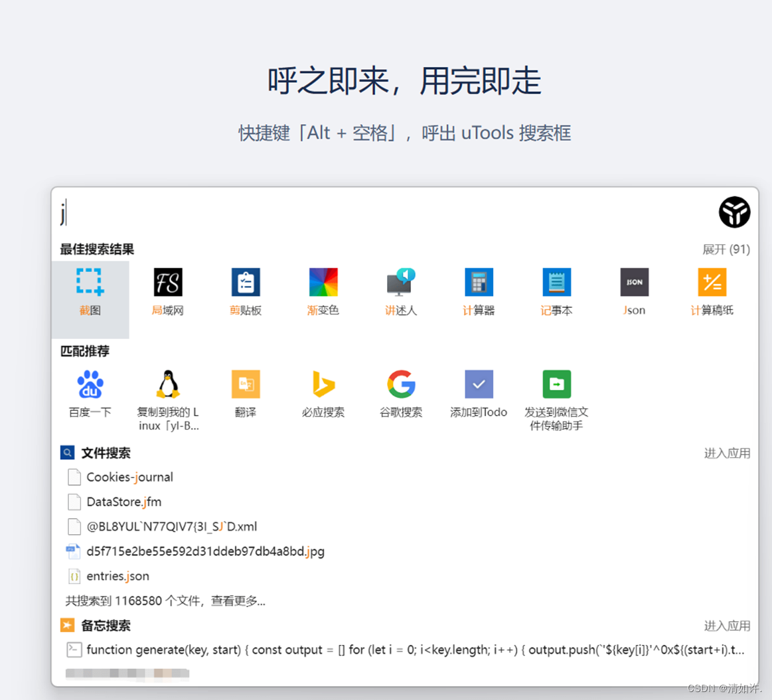Click the memo snippet terminal icon

click(x=74, y=650)
